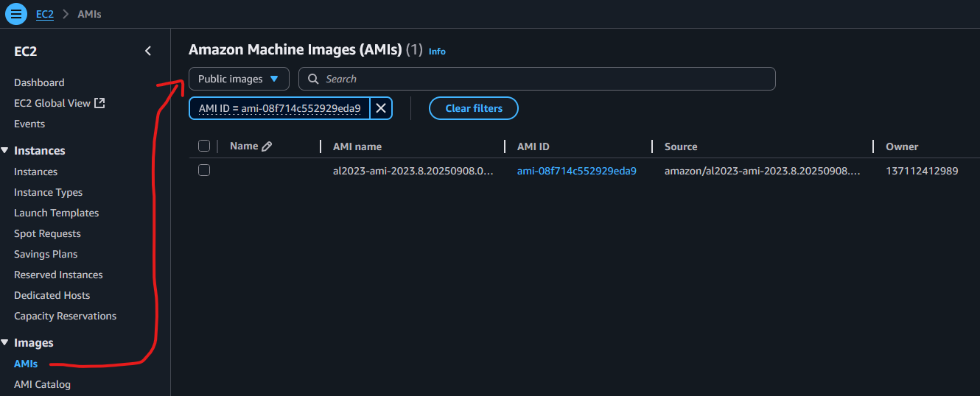
Task: Remove the AMI ID filter with X
Action: click(381, 108)
